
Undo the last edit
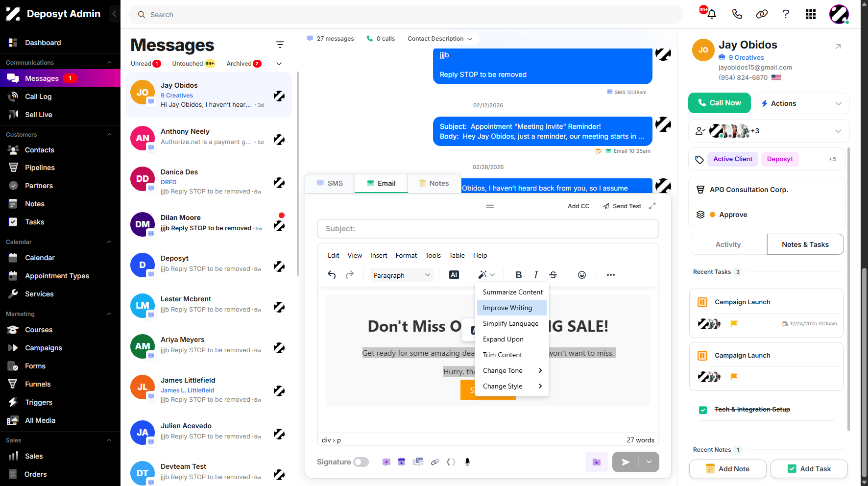point(332,275)
